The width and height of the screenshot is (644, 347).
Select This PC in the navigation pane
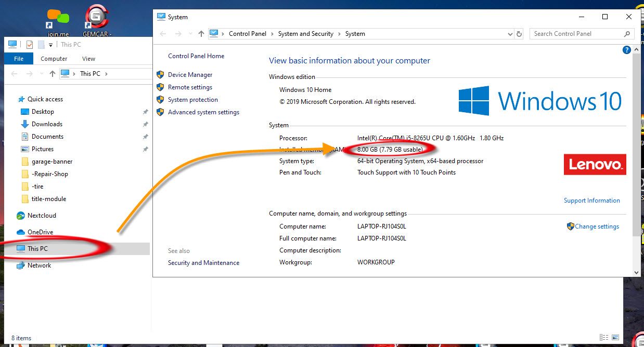tap(37, 249)
